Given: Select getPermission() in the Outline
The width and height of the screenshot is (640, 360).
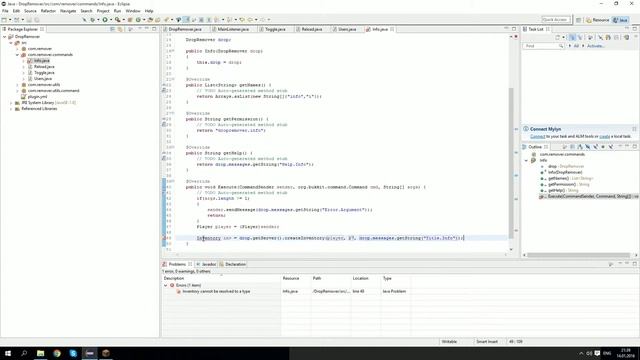Looking at the screenshot, I should [x=565, y=184].
